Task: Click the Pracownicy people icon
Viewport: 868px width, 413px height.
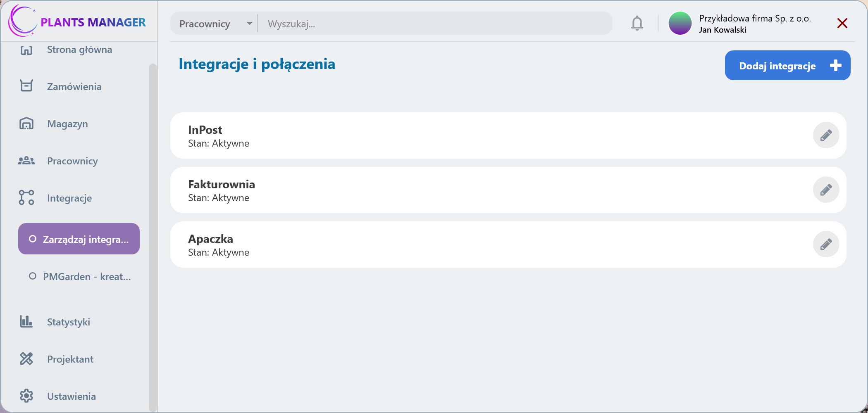Action: [x=26, y=161]
